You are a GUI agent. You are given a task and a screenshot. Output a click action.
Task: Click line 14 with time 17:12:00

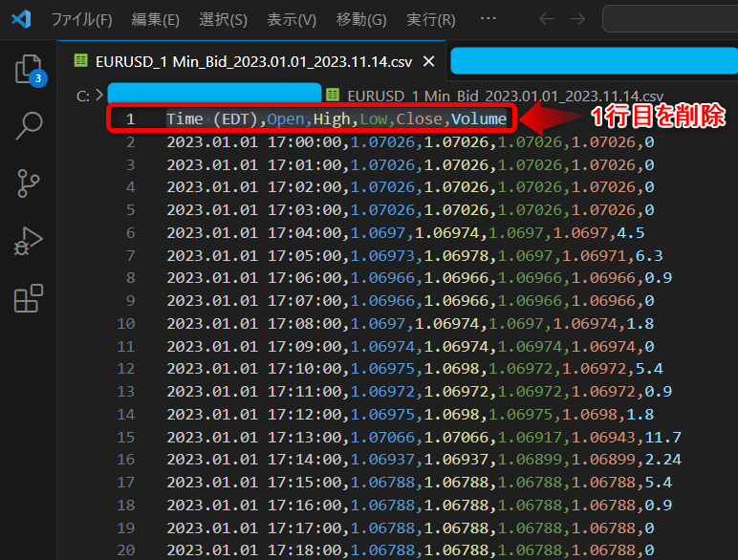click(410, 415)
